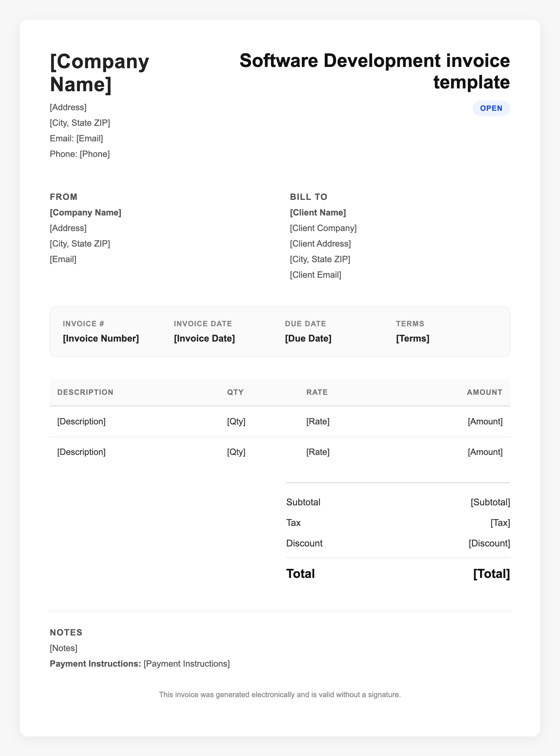Viewport: 560px width, 756px height.
Task: Click the second row's [Rate] cell
Action: 318,452
